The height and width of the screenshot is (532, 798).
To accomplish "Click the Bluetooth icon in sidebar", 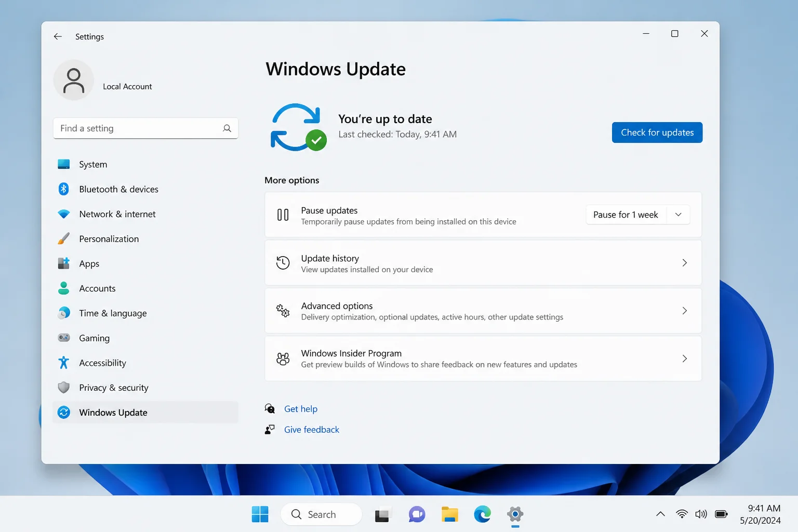I will coord(64,189).
